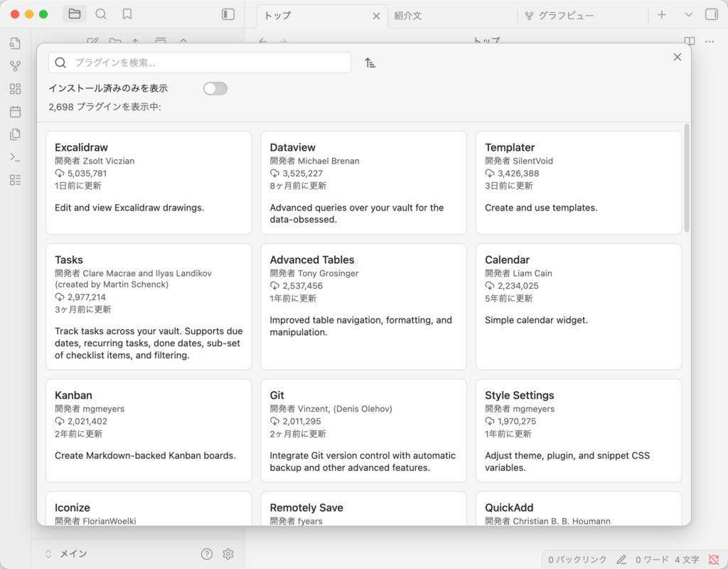Collapse the left sidebar using the toggle icon
The image size is (728, 569).
227,14
